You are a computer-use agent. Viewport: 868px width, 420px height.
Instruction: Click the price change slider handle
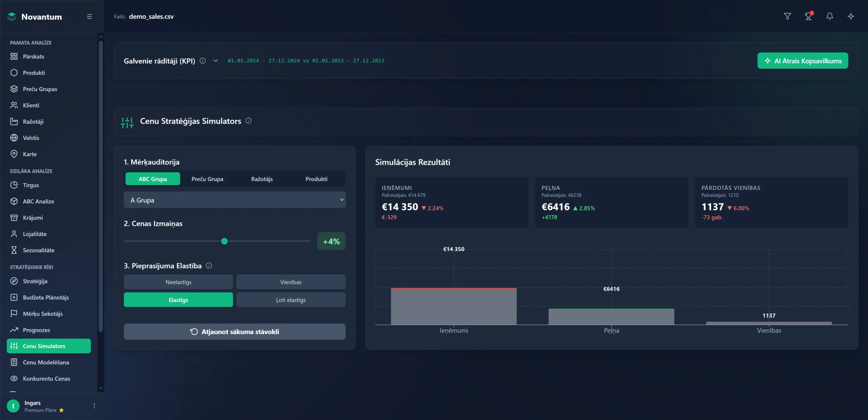[x=224, y=241]
